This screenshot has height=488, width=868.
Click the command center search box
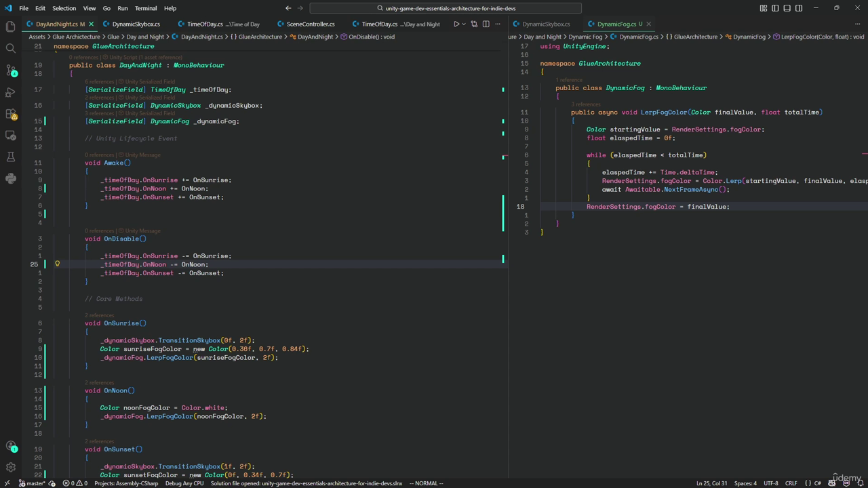click(x=446, y=8)
